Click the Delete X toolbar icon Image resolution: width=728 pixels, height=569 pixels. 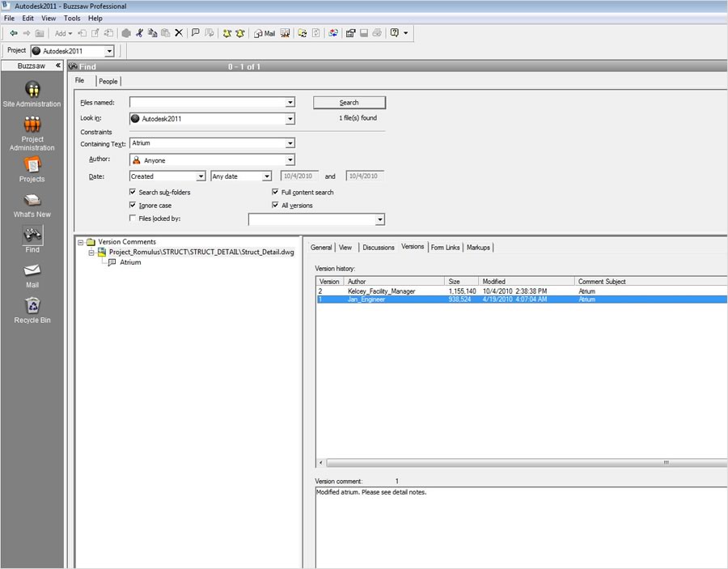pyautogui.click(x=179, y=33)
